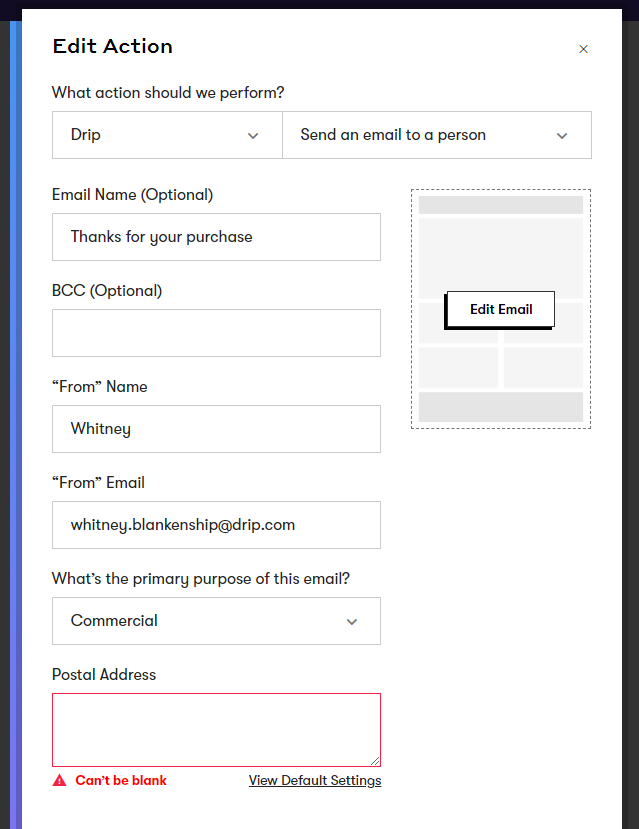The height and width of the screenshot is (829, 639).
Task: Close the Edit Action dialog
Action: click(x=584, y=49)
